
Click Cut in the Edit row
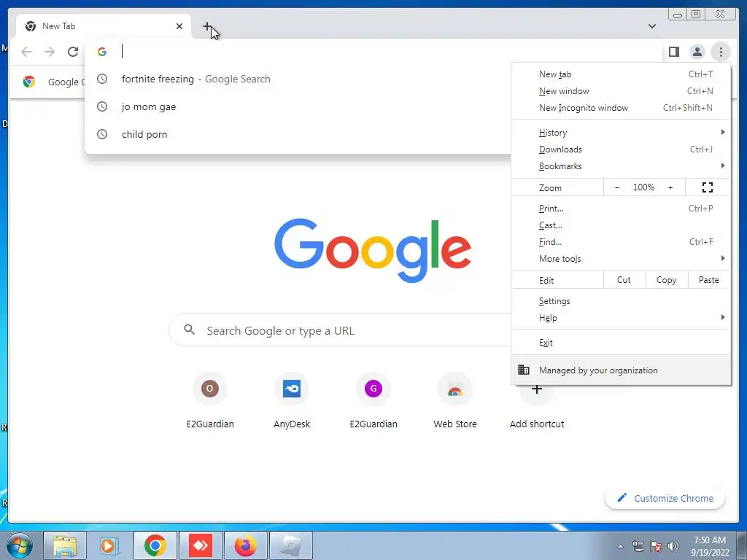624,280
